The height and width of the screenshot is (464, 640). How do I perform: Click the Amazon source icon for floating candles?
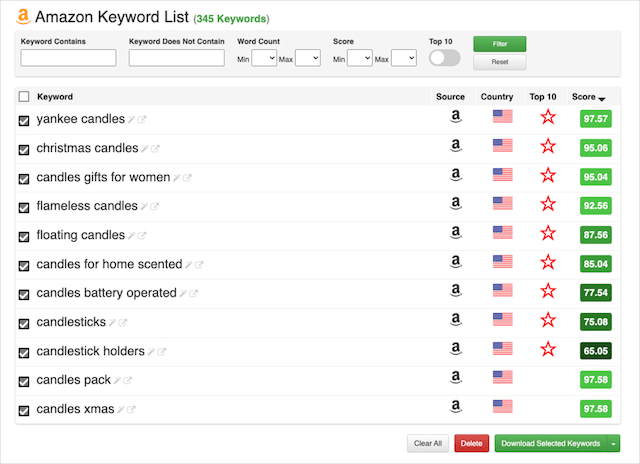click(x=456, y=233)
